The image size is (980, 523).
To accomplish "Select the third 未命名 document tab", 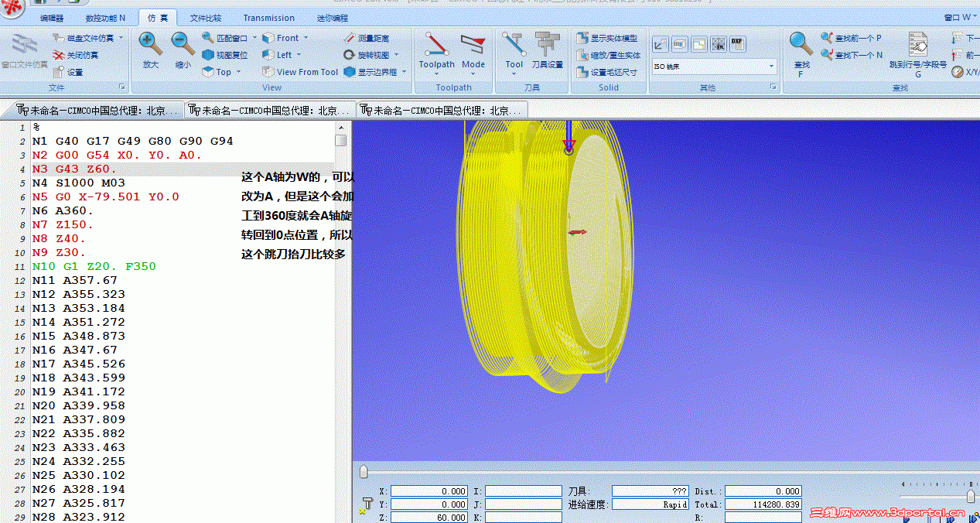I will 442,110.
